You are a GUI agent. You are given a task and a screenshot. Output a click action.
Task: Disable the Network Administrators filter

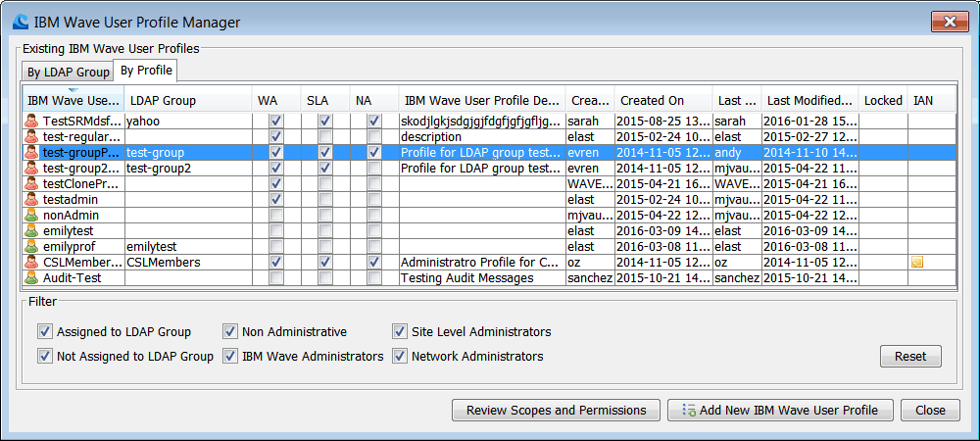(400, 357)
